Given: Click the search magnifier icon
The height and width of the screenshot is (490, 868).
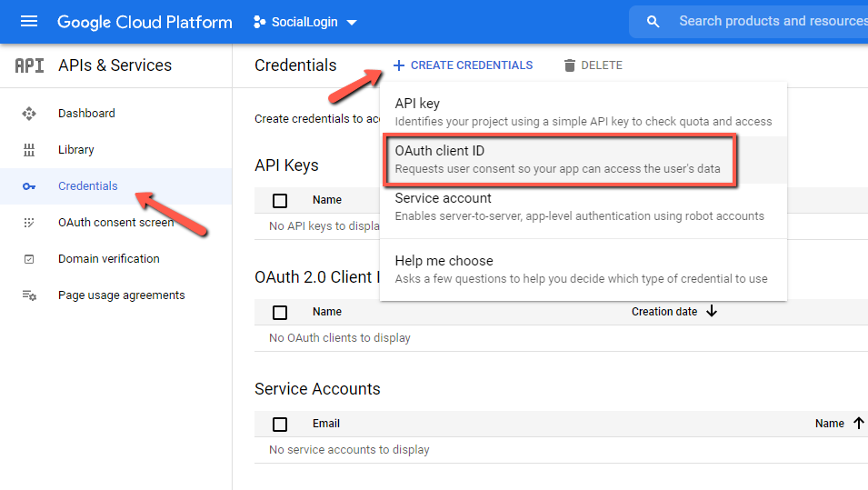Looking at the screenshot, I should tap(653, 22).
